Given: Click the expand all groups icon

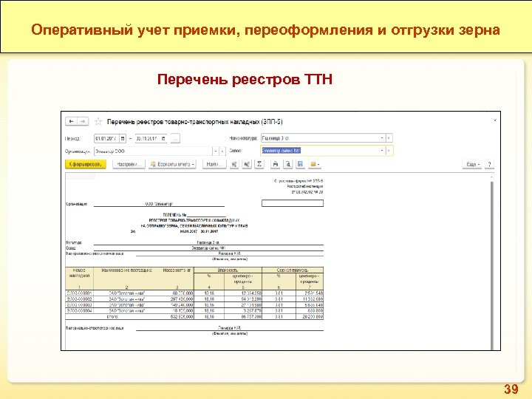Looking at the screenshot, I should click(234, 164).
